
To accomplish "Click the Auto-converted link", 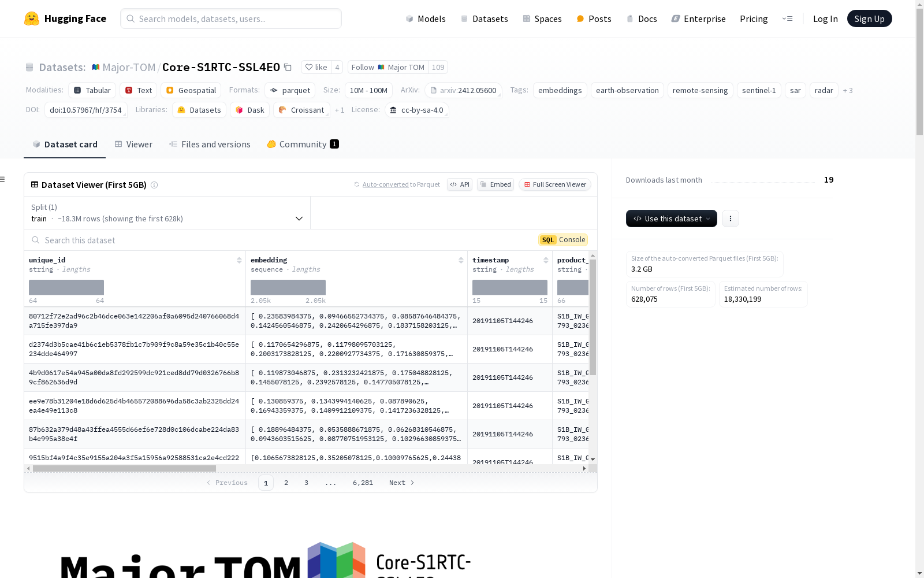I will (x=385, y=184).
